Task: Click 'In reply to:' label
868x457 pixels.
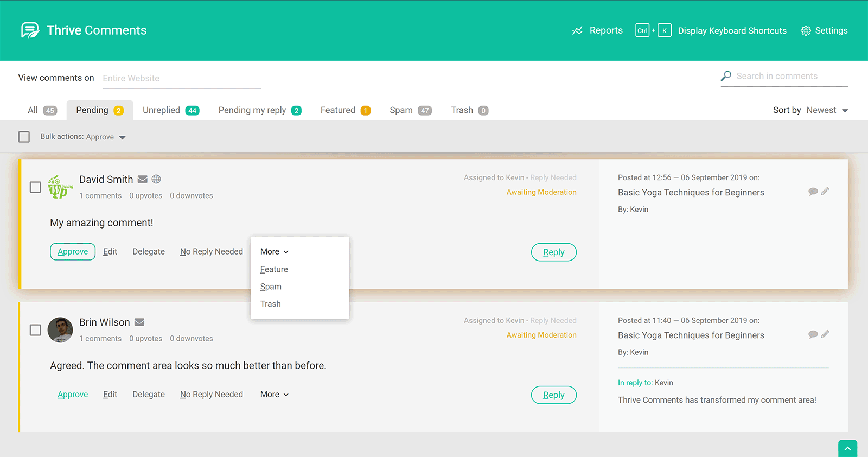Action: [635, 383]
